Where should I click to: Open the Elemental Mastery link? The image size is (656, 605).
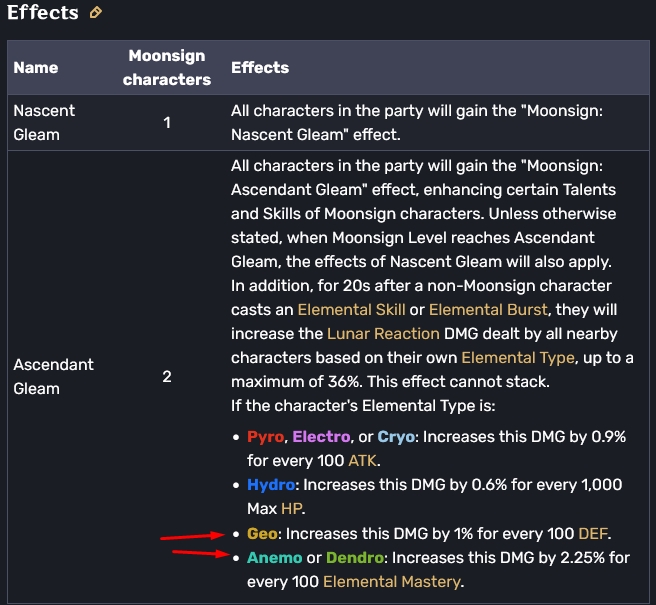[392, 581]
